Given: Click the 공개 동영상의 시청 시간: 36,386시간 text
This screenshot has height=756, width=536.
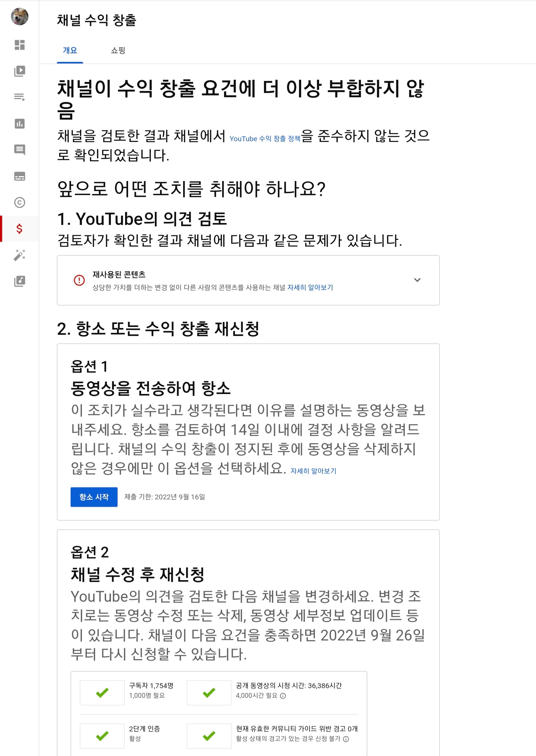Looking at the screenshot, I should (289, 686).
